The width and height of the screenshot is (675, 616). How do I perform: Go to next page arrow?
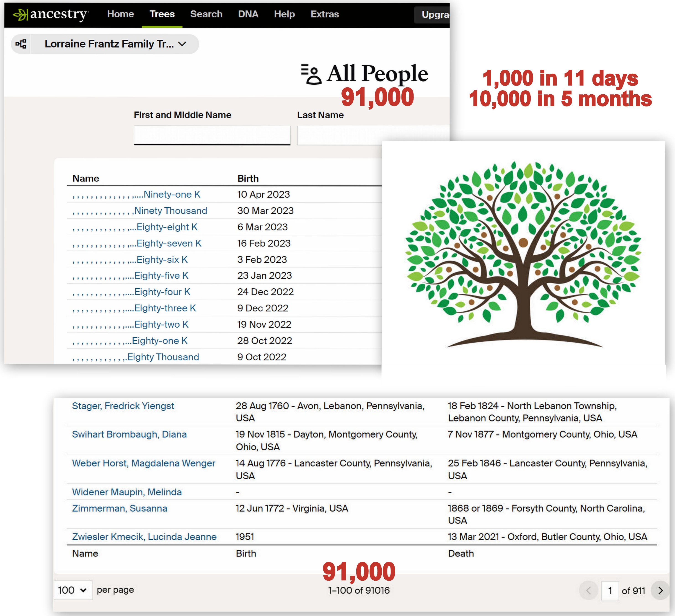[660, 590]
